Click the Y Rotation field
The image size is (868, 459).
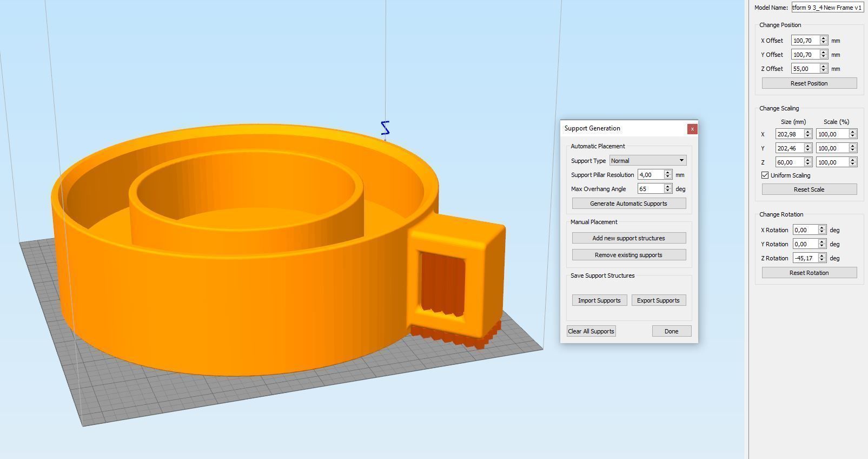point(805,244)
